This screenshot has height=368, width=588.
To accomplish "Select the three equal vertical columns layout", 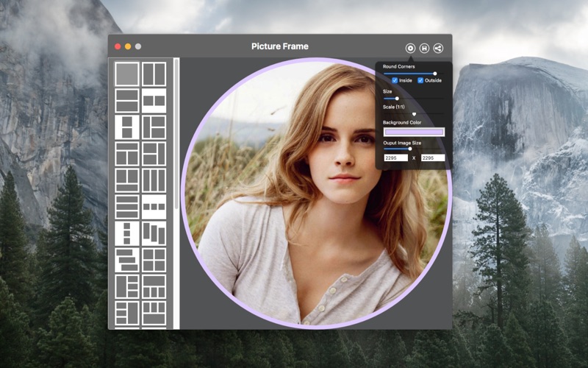I will click(x=154, y=180).
